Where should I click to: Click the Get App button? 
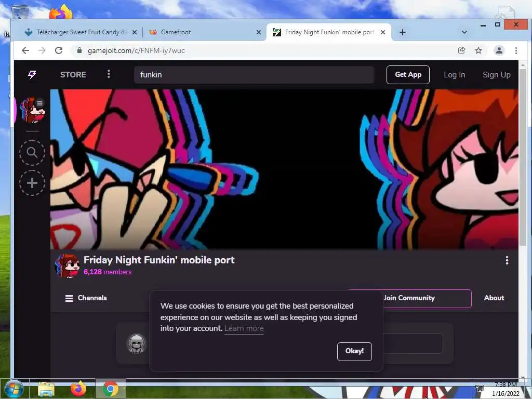(x=408, y=75)
